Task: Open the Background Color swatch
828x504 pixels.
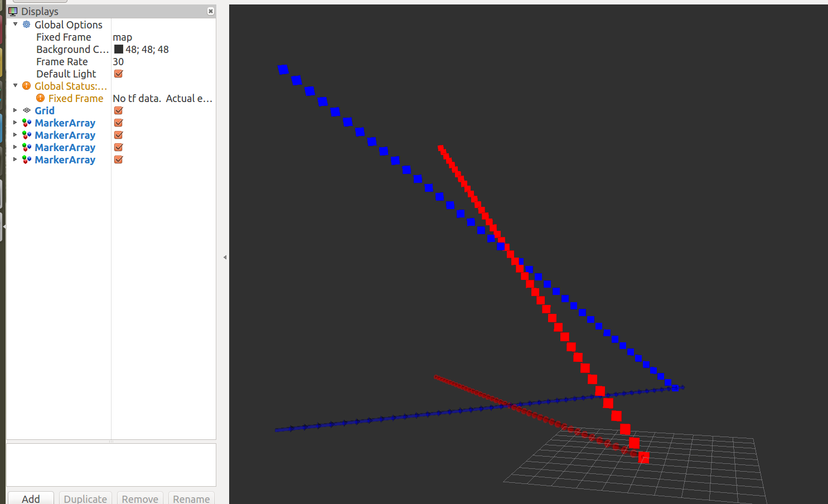Action: (x=118, y=49)
